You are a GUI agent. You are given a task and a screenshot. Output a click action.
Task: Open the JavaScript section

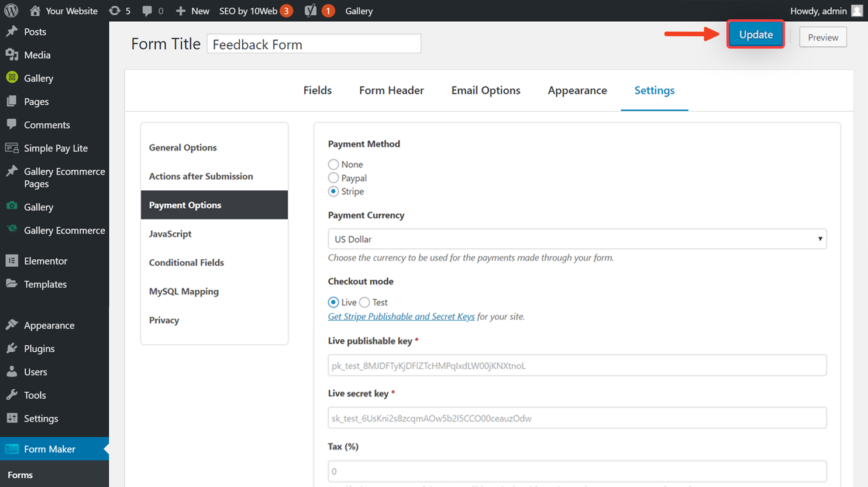(x=214, y=234)
